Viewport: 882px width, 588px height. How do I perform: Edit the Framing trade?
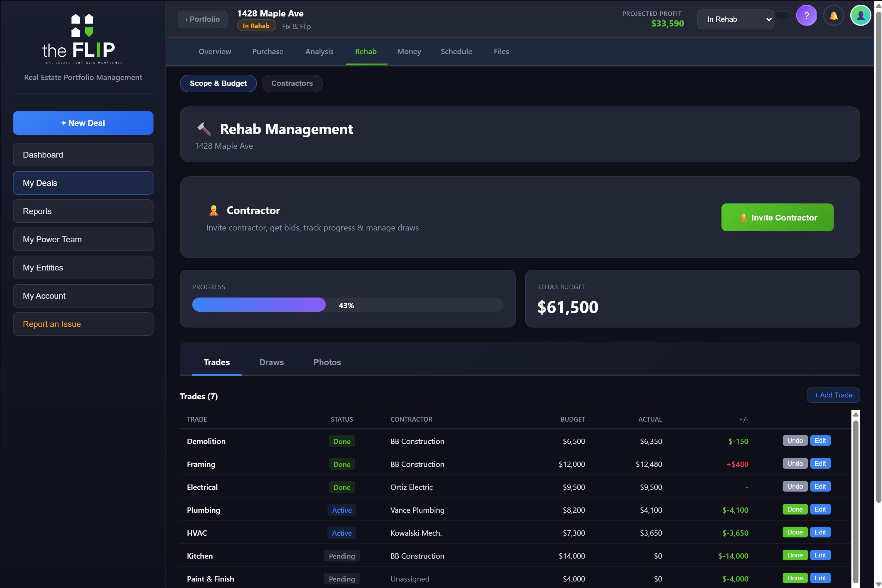tap(820, 464)
